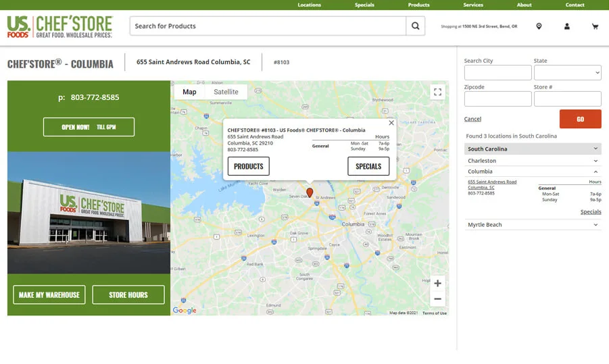Zoom out on the map
Viewport: 609px width, 364px height.
(x=437, y=299)
